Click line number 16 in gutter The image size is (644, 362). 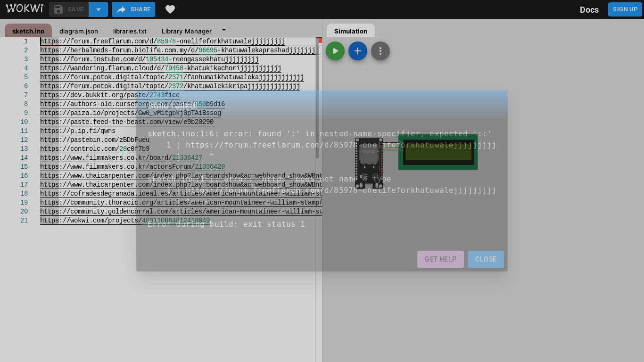24,176
